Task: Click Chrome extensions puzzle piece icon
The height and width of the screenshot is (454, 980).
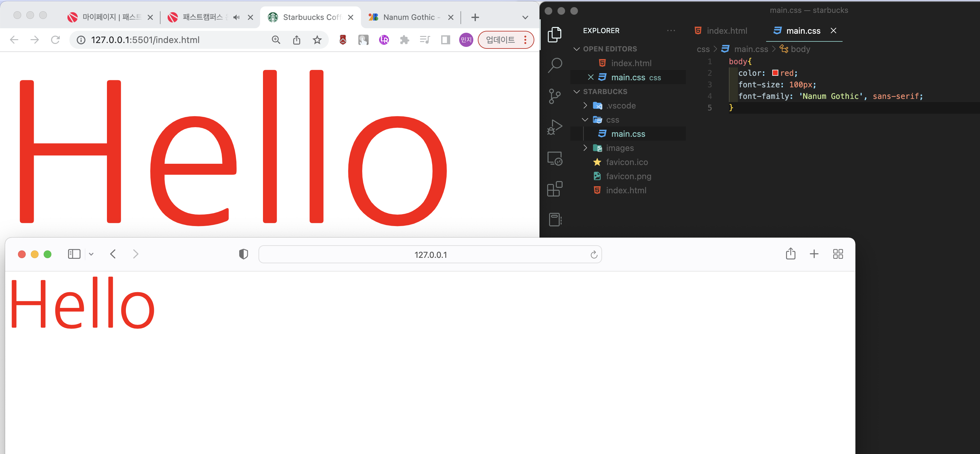Action: [404, 39]
